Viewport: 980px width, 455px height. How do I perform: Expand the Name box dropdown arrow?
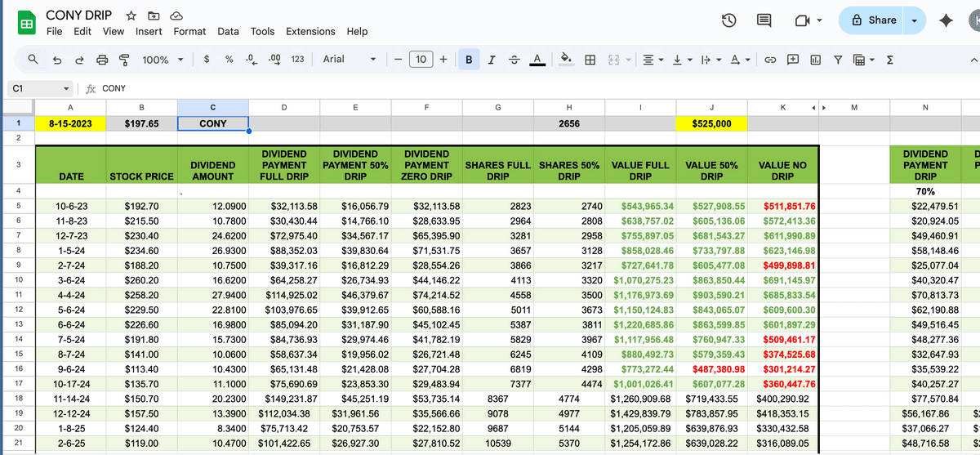(66, 88)
